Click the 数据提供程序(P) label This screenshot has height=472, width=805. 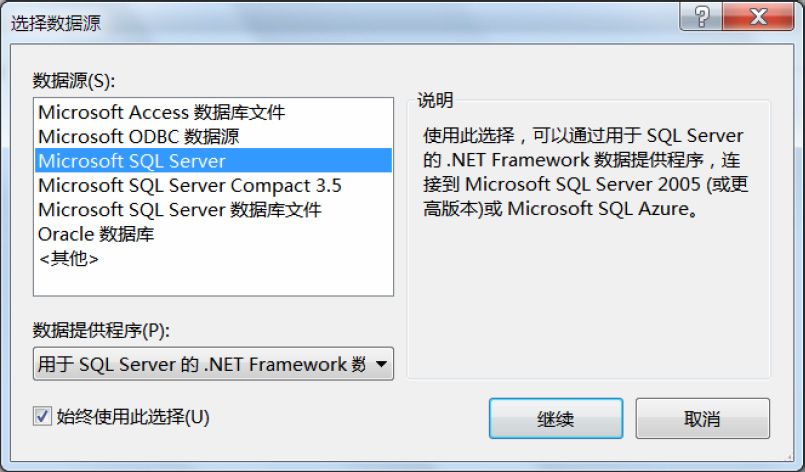(x=101, y=330)
